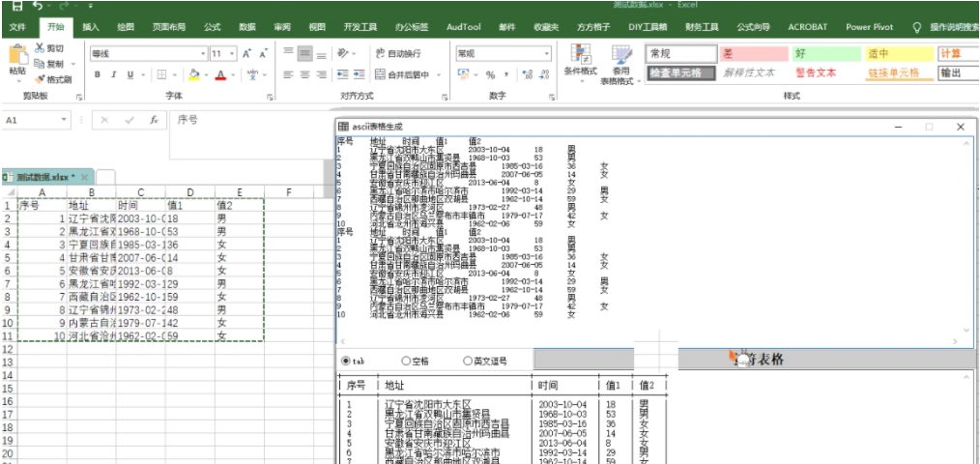Apply percent style format
Screen dimensions: 980x464
point(491,74)
